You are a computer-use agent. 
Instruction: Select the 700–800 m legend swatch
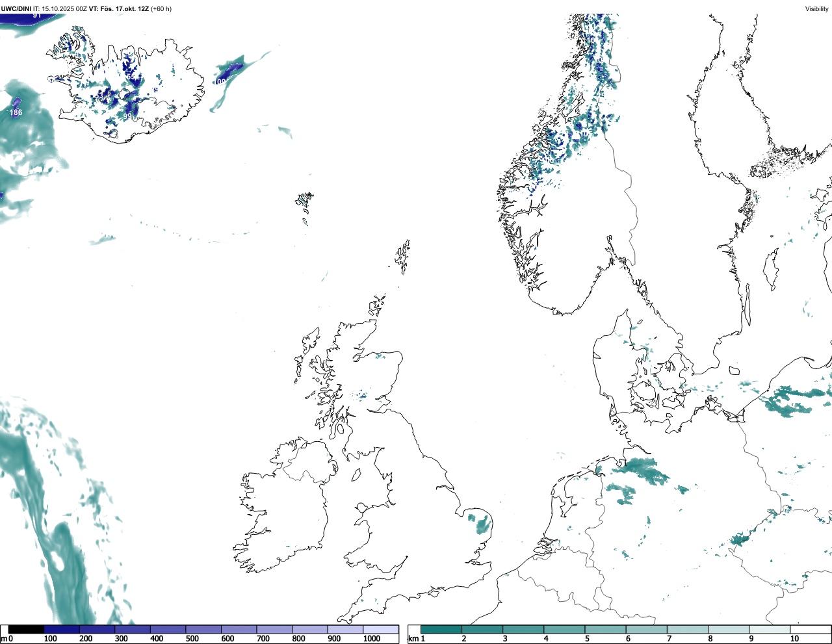click(x=274, y=629)
